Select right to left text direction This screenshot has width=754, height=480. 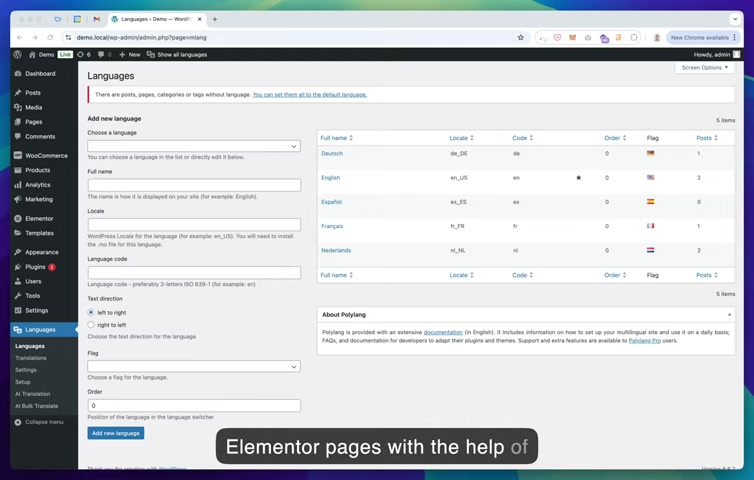91,325
